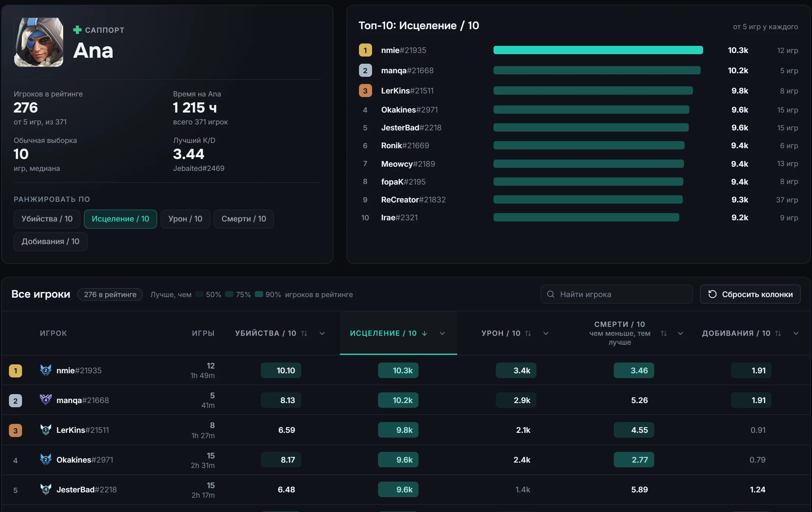812x512 pixels.
Task: Click the reset arrow icon in Сбросить колонки
Action: (x=712, y=294)
